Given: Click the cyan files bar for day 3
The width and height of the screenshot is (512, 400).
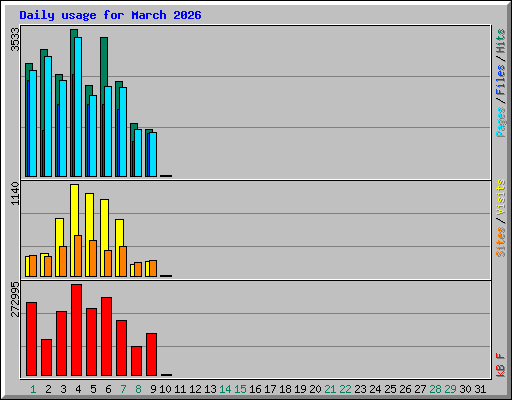Looking at the screenshot, I should 63,128.
